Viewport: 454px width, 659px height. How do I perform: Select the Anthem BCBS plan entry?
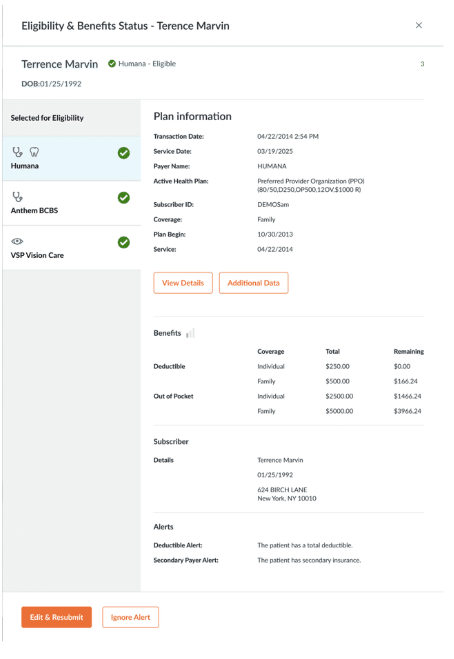coord(71,203)
